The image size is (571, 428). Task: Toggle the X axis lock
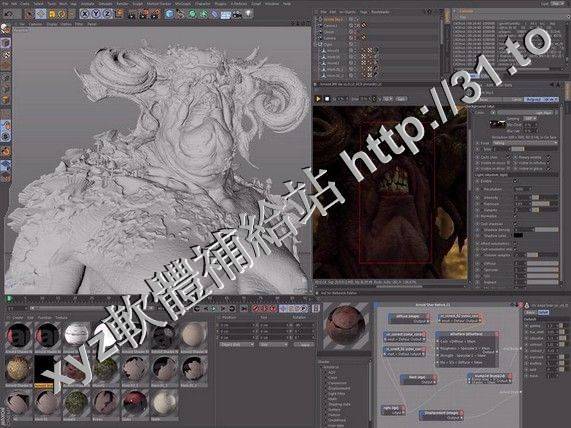click(x=84, y=14)
